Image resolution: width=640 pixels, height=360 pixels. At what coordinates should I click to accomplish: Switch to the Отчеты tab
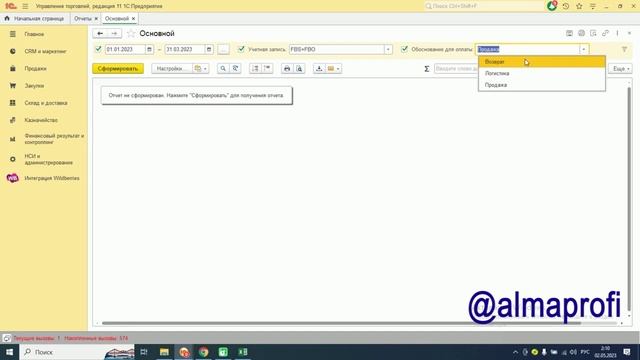point(83,19)
